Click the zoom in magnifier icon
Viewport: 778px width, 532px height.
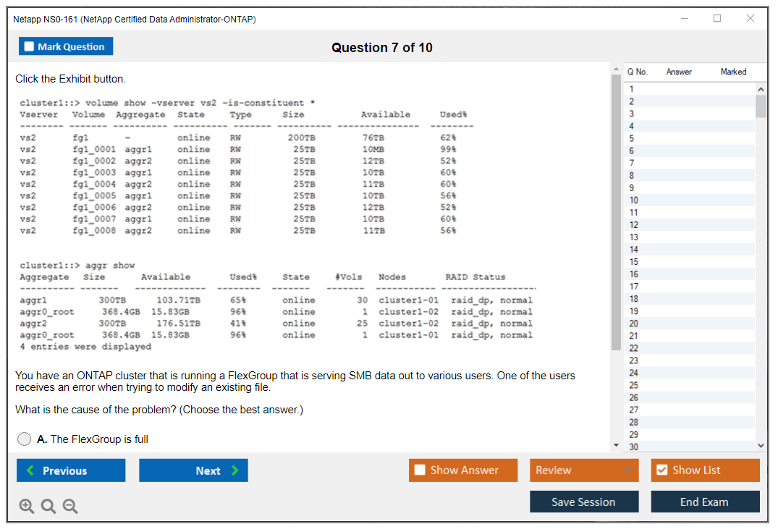point(27,507)
